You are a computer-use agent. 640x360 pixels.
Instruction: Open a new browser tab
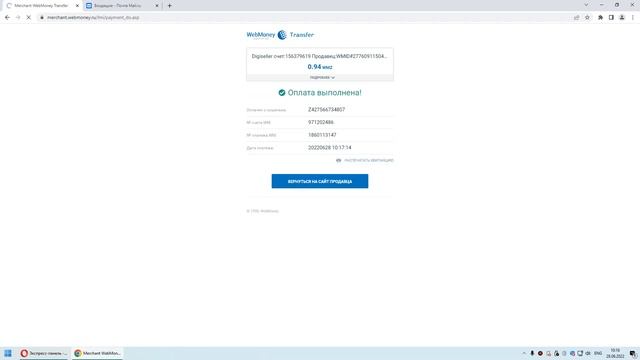169,6
